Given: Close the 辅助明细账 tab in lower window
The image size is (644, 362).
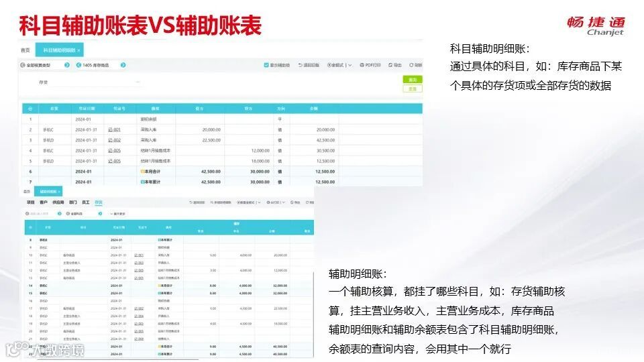Looking at the screenshot, I should click(x=59, y=192).
